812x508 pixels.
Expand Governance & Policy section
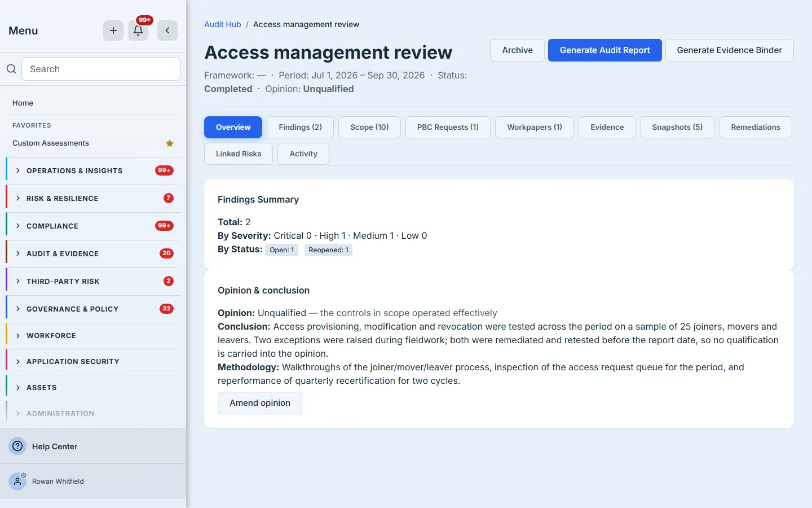click(93, 309)
